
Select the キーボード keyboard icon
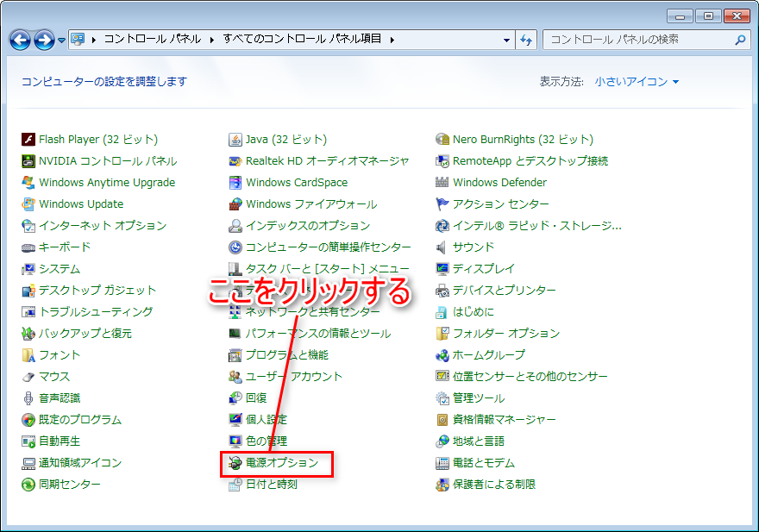(x=28, y=247)
